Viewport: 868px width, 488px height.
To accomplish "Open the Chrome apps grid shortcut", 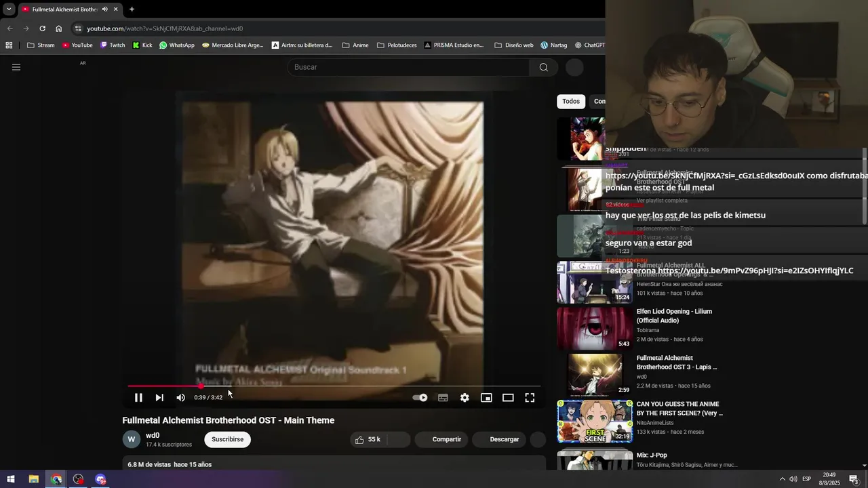I will point(9,45).
